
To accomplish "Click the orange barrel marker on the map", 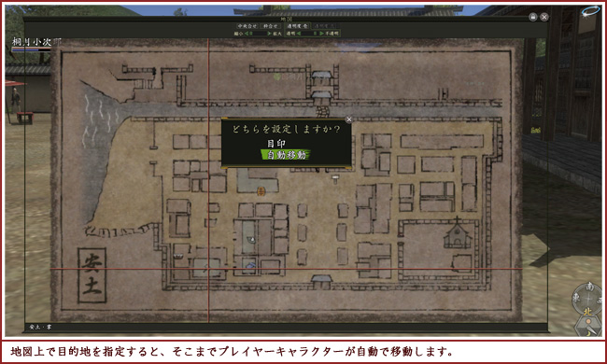I will (261, 191).
